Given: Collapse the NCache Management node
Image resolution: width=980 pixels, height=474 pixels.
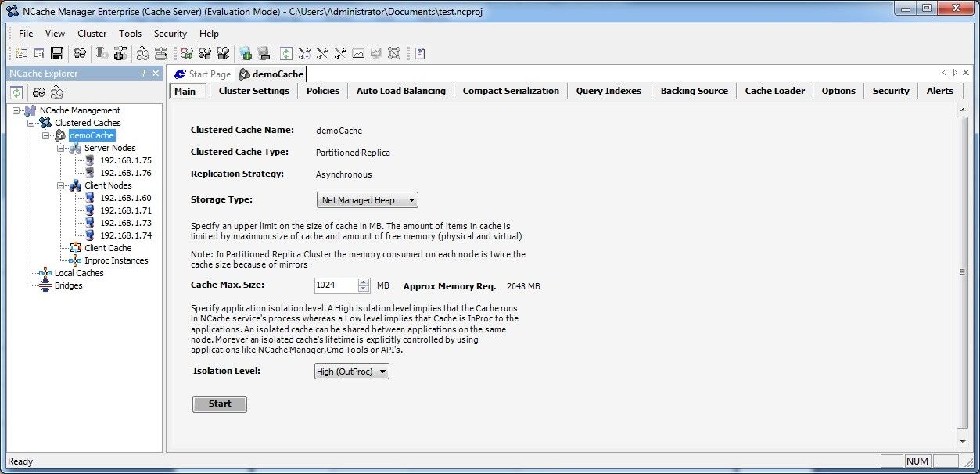Looking at the screenshot, I should [16, 110].
